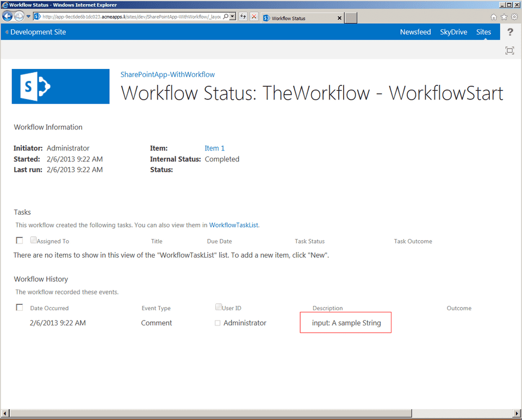Open the Sites menu dropdown

click(483, 32)
